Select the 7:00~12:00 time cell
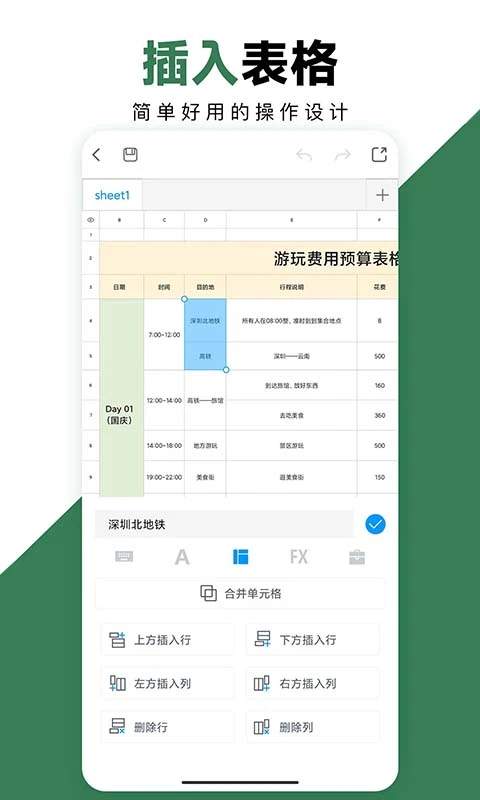Screen dimensions: 480x800 (x=164, y=335)
